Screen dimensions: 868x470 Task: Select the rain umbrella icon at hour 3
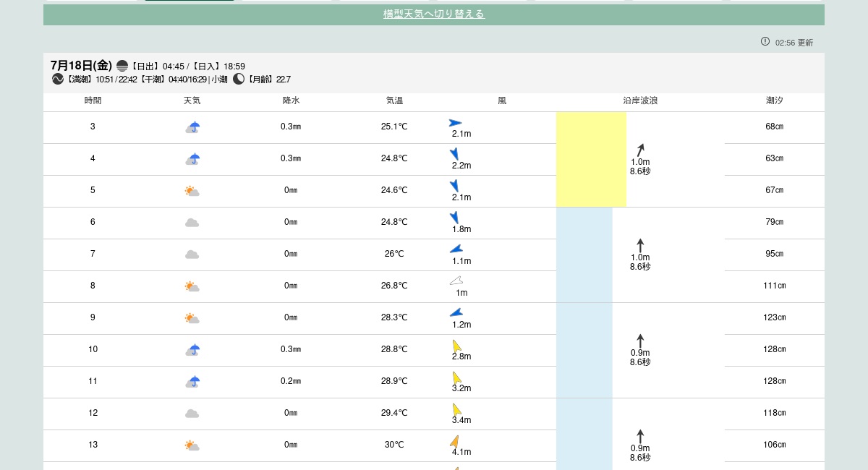(x=192, y=127)
